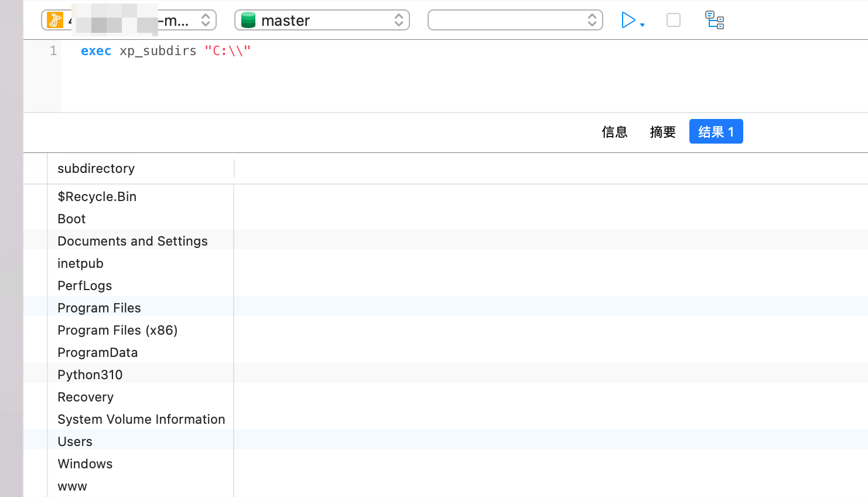
Task: Click the Run query play icon
Action: coord(628,21)
